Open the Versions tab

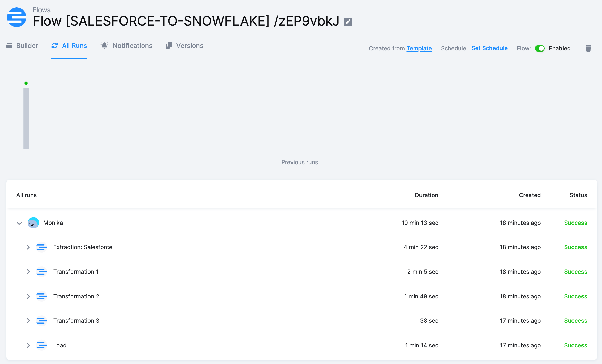tap(189, 45)
